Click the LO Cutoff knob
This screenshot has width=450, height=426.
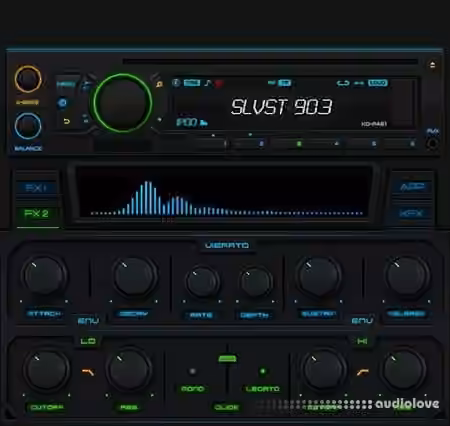[x=46, y=370]
